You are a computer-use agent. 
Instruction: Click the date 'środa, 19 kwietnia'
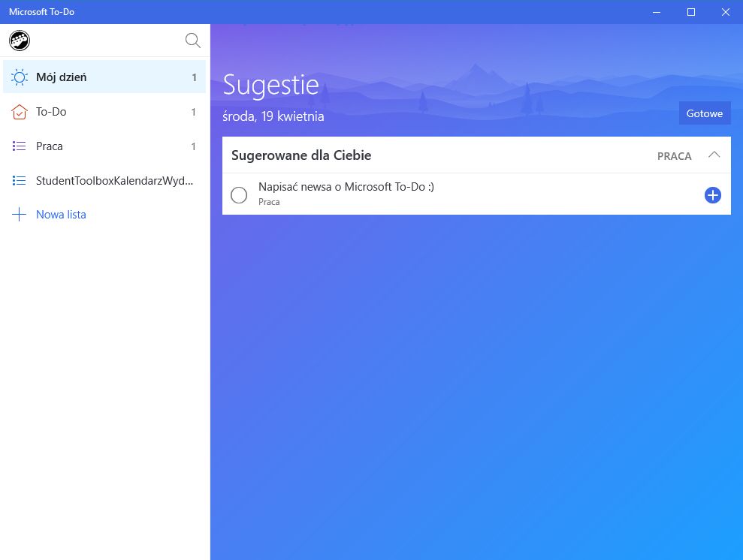[x=273, y=116]
